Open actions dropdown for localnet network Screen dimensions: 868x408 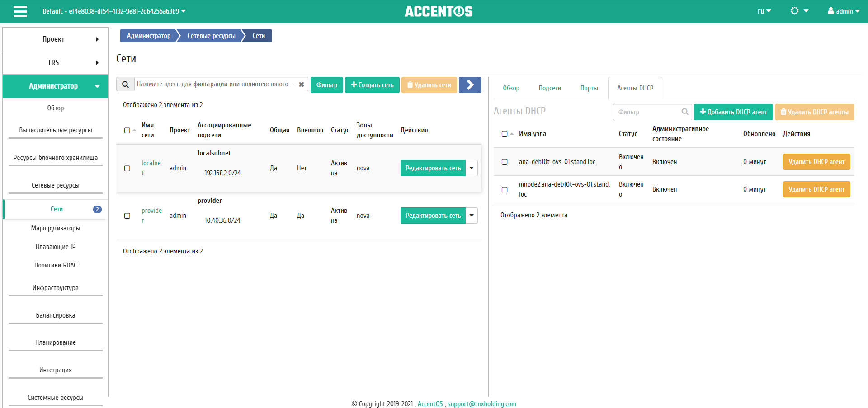click(x=472, y=168)
